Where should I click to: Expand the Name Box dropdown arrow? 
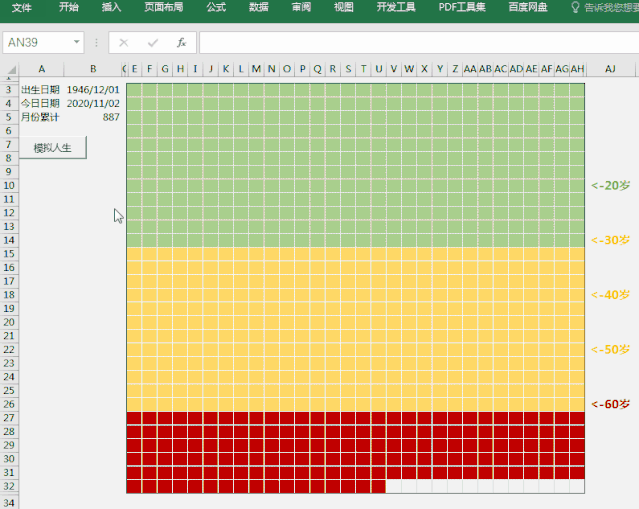click(x=77, y=43)
